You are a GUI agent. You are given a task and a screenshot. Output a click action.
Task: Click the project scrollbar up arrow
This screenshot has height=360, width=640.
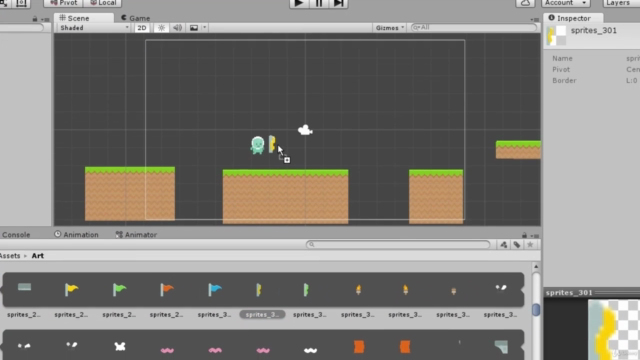[x=536, y=267]
